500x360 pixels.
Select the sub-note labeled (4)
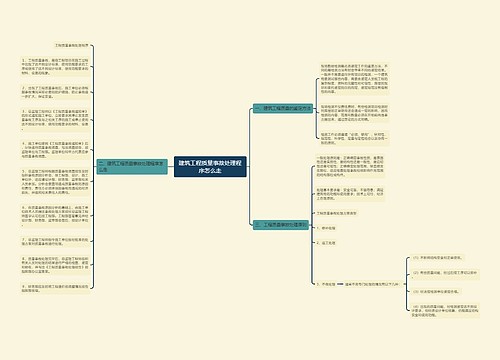click(445, 310)
